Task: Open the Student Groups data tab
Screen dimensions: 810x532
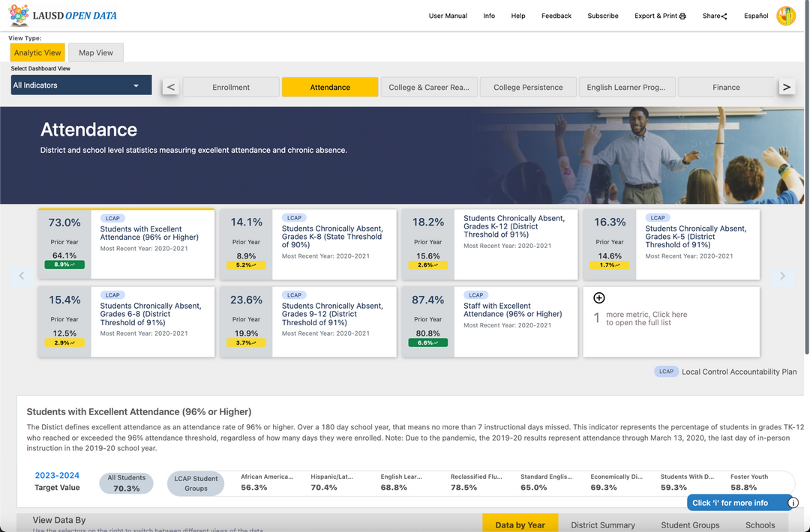Action: tap(690, 525)
